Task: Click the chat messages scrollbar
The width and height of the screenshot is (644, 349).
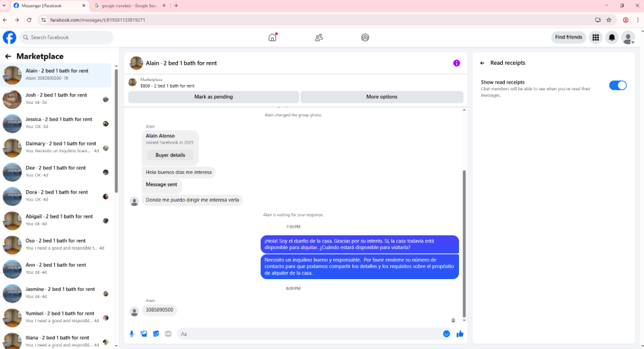Action: pos(464,244)
